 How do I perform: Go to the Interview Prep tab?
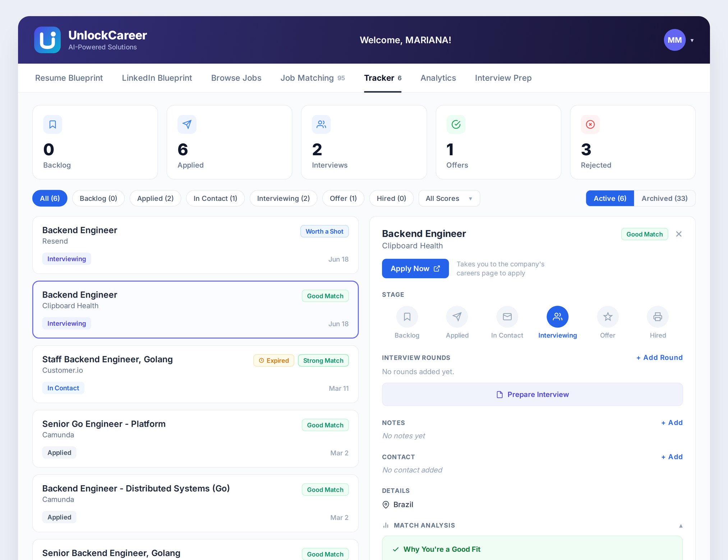point(503,78)
